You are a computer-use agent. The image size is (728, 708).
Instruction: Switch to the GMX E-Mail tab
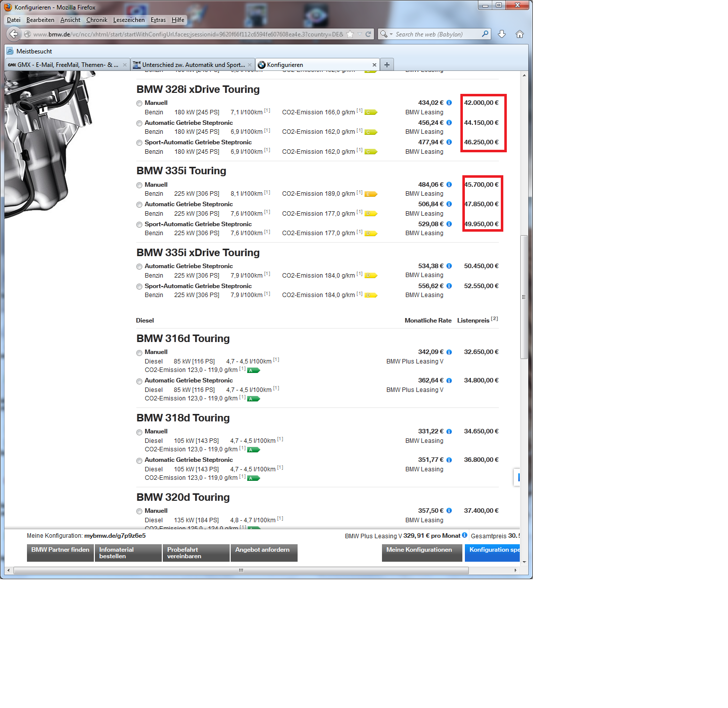coord(68,65)
